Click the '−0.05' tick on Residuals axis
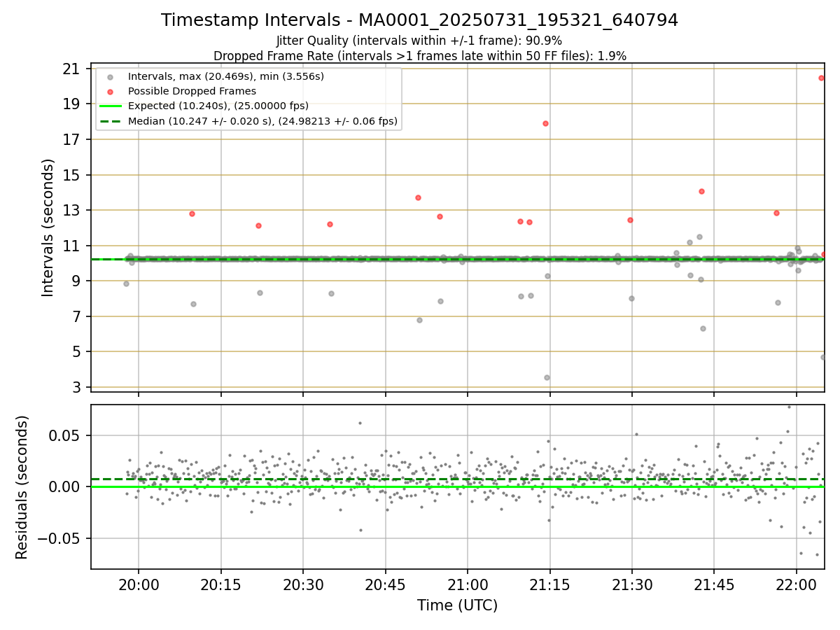The image size is (840, 630). tap(59, 538)
